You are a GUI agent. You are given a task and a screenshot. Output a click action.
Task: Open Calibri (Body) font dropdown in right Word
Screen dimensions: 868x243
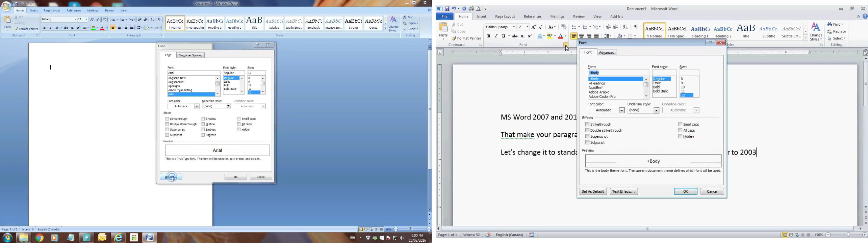pyautogui.click(x=514, y=27)
